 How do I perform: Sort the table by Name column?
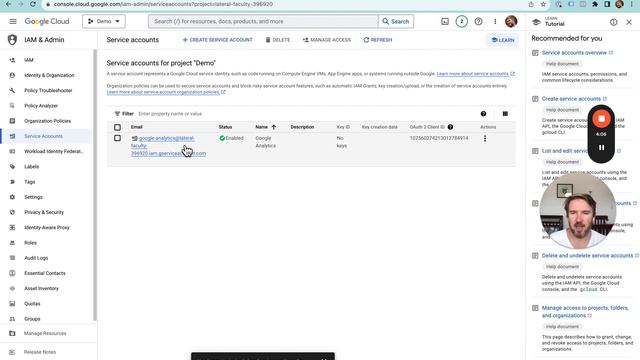coord(266,127)
